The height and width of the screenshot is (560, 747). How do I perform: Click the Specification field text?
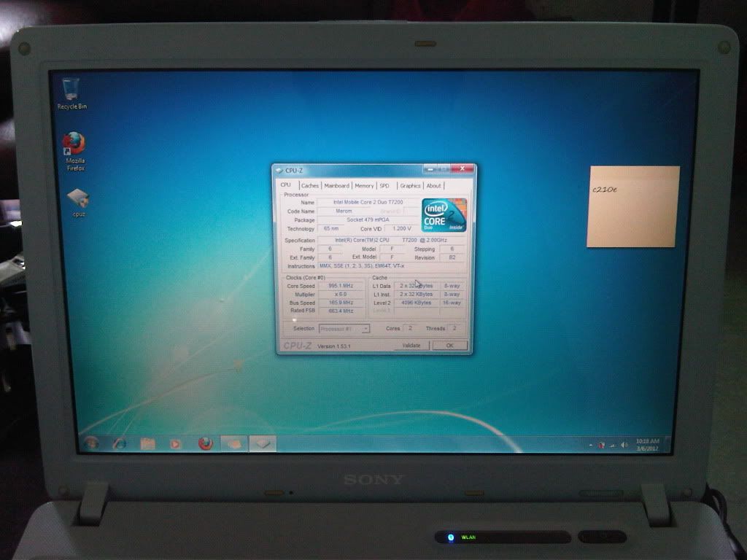pos(391,240)
